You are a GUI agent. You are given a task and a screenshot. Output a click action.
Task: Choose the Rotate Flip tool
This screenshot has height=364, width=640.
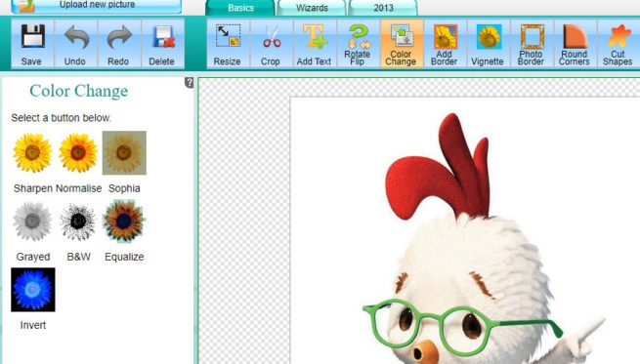pyautogui.click(x=358, y=43)
